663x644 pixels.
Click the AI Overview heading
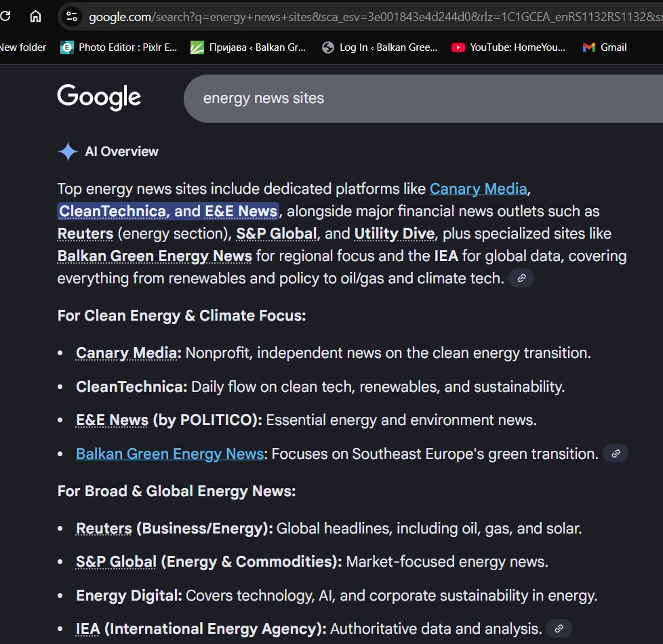(122, 151)
